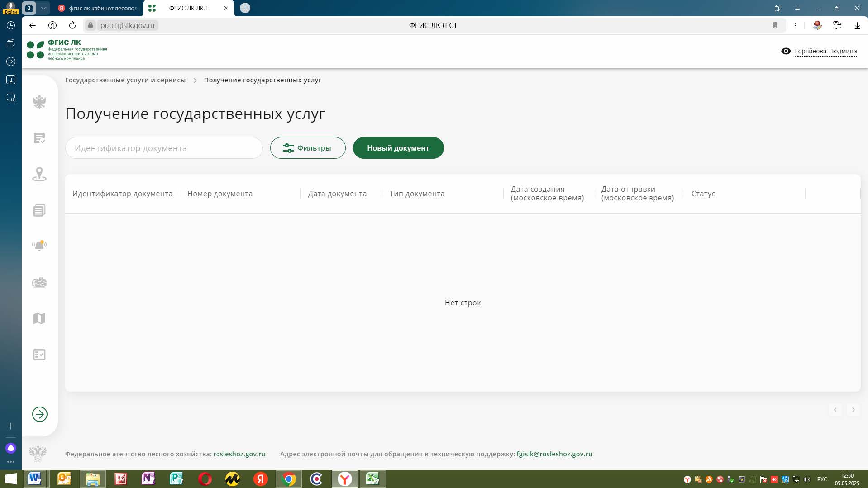The image size is (868, 488).
Task: Open browser downloads
Action: (857, 25)
